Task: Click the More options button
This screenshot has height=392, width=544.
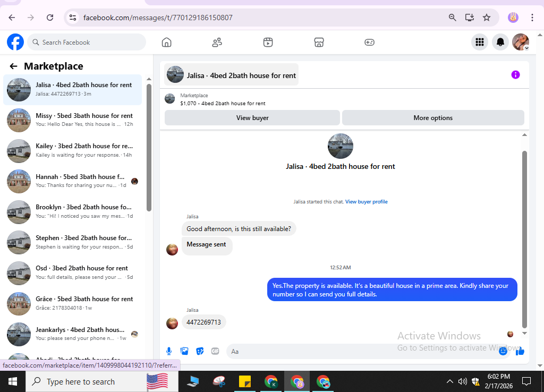Action: click(433, 117)
